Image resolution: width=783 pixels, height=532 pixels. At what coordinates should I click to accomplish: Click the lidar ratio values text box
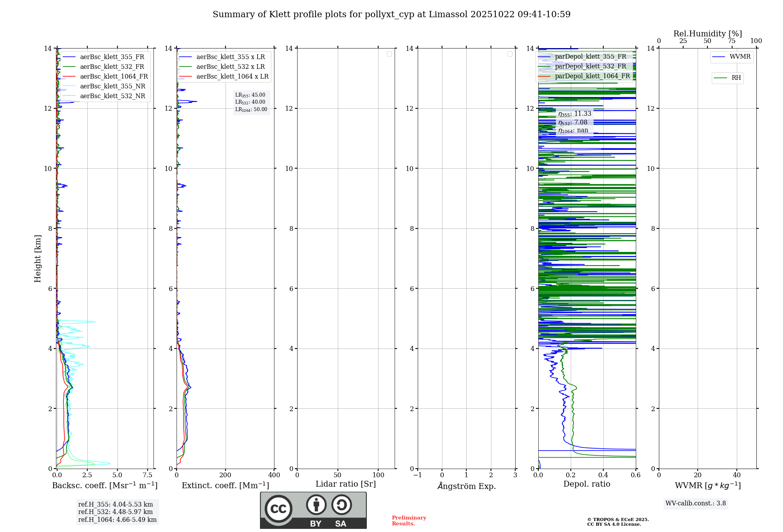click(251, 102)
